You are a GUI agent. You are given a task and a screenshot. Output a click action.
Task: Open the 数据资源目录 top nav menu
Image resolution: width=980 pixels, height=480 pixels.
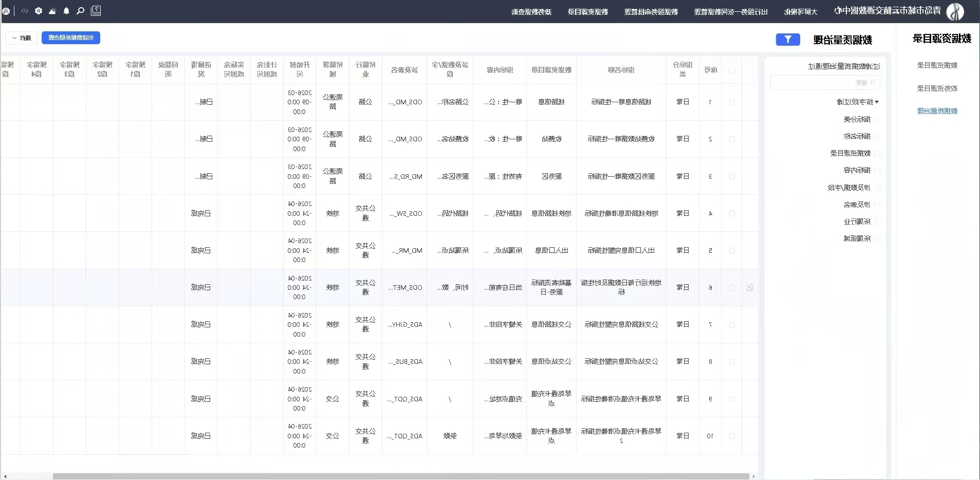pyautogui.click(x=588, y=12)
